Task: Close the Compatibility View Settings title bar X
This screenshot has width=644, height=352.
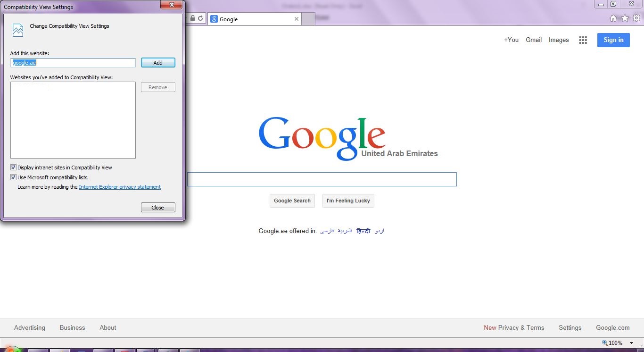Action: click(172, 5)
